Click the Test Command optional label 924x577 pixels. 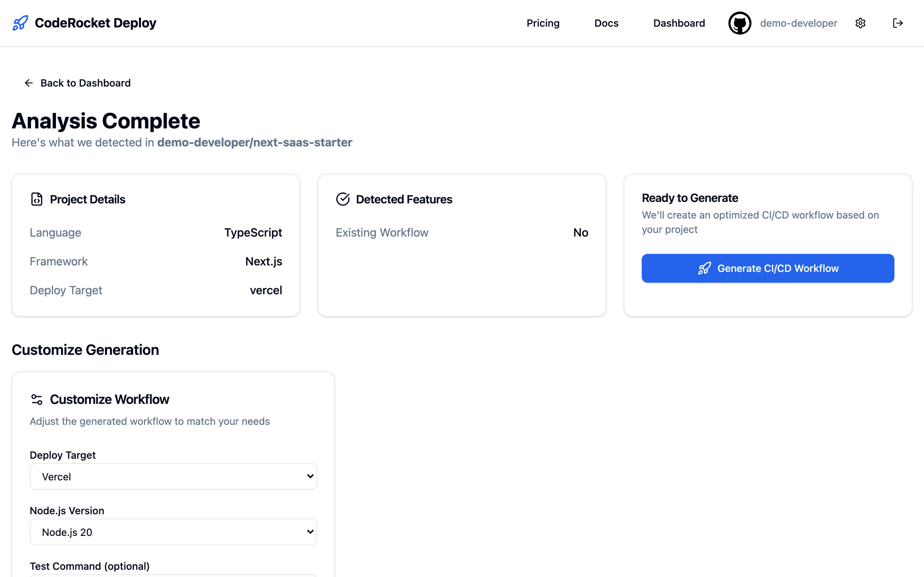90,566
